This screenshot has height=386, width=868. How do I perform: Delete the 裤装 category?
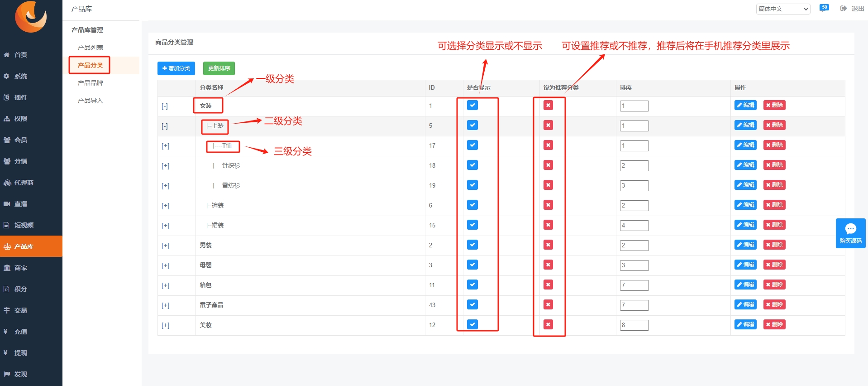click(774, 205)
